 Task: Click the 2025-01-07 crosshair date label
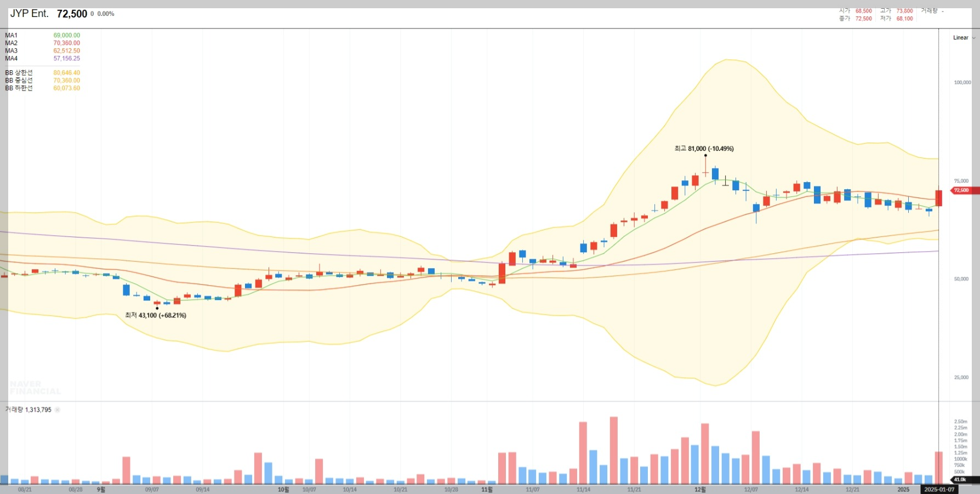pos(939,490)
